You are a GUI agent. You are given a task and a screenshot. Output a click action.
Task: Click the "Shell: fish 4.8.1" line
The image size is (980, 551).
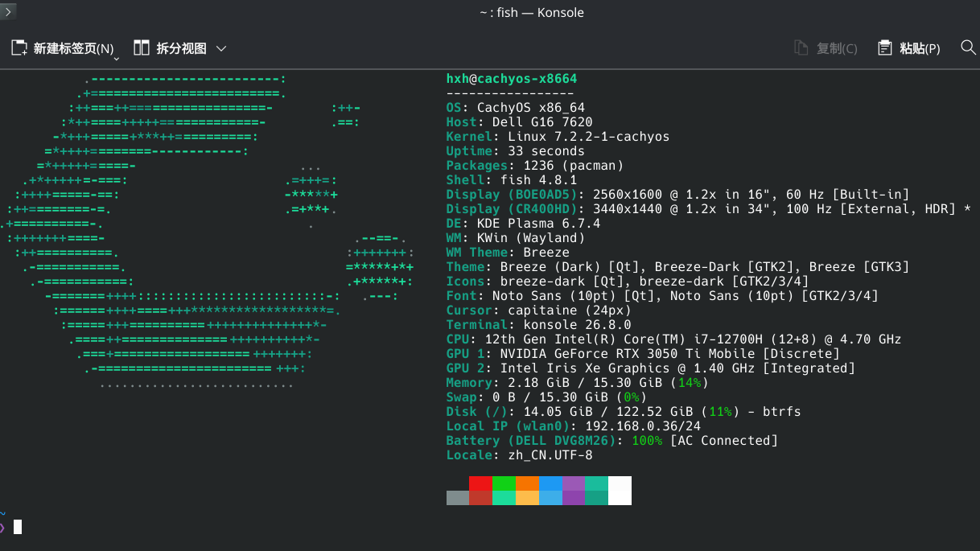[512, 180]
